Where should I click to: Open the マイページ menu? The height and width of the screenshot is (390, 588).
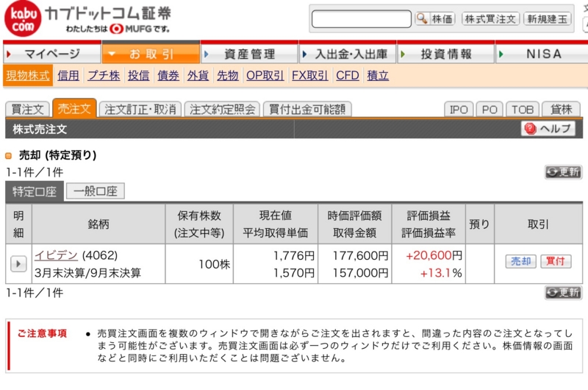(x=52, y=54)
